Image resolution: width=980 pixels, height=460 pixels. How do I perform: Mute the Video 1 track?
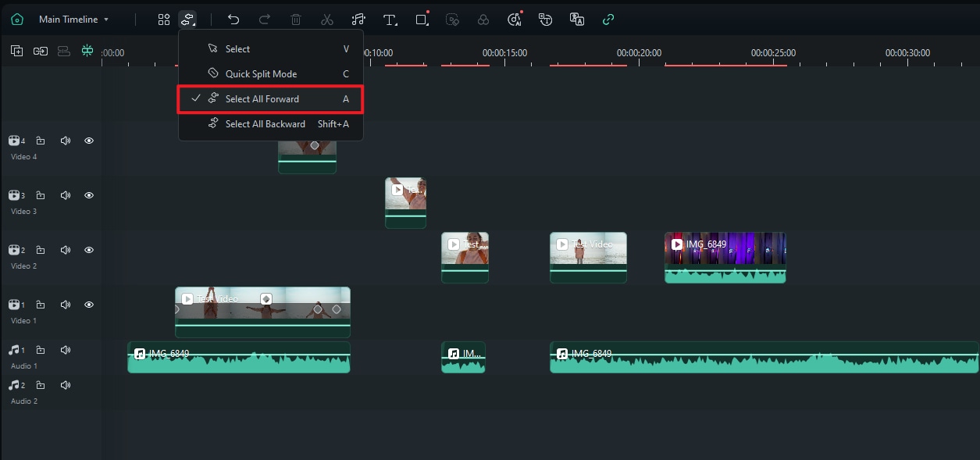66,305
